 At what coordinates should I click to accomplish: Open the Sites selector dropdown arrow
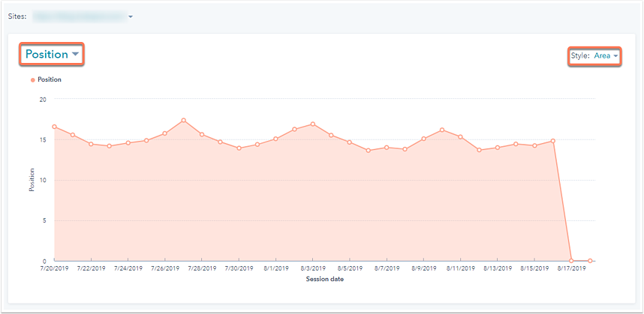[x=131, y=16]
